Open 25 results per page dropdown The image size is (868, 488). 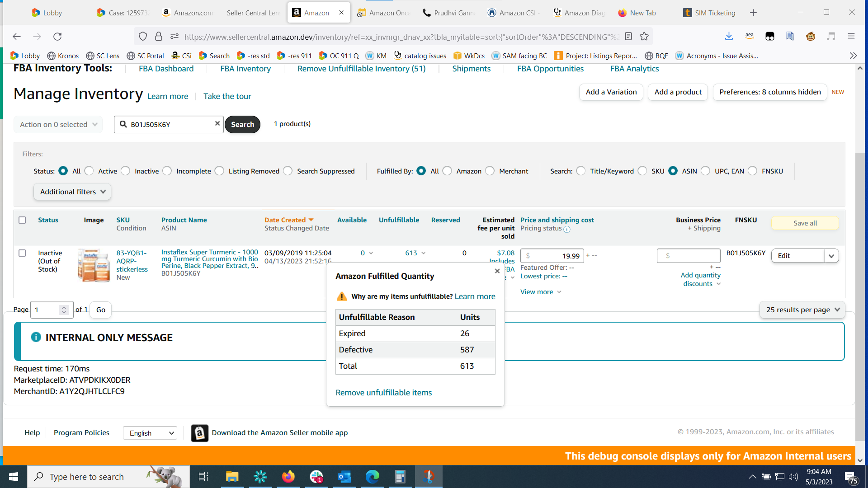(x=802, y=310)
